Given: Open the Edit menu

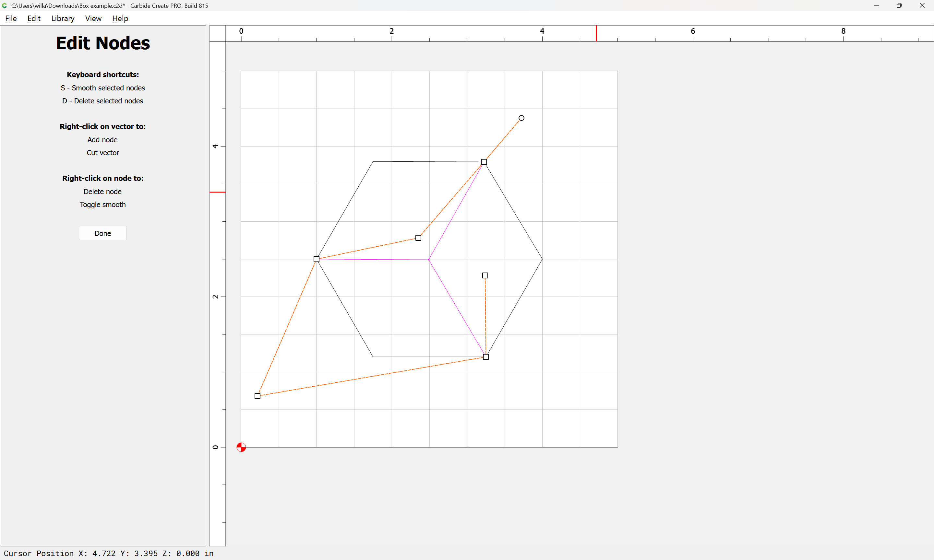Looking at the screenshot, I should click(x=34, y=18).
